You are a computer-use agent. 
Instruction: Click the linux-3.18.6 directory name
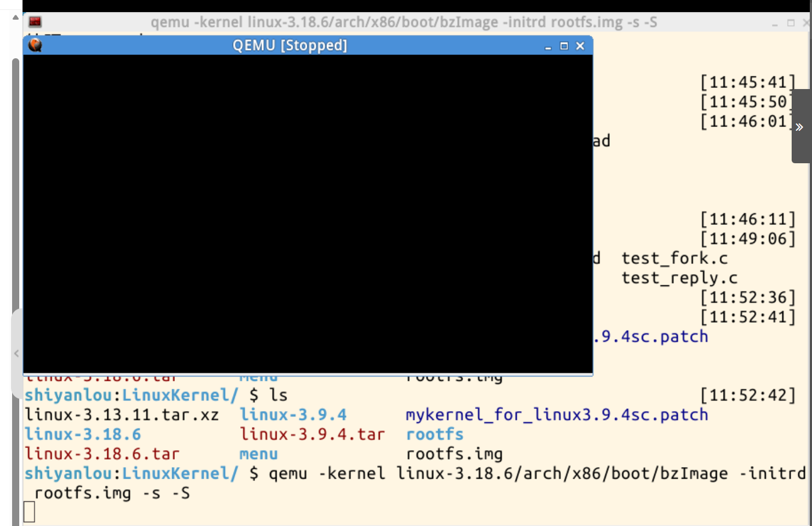83,434
